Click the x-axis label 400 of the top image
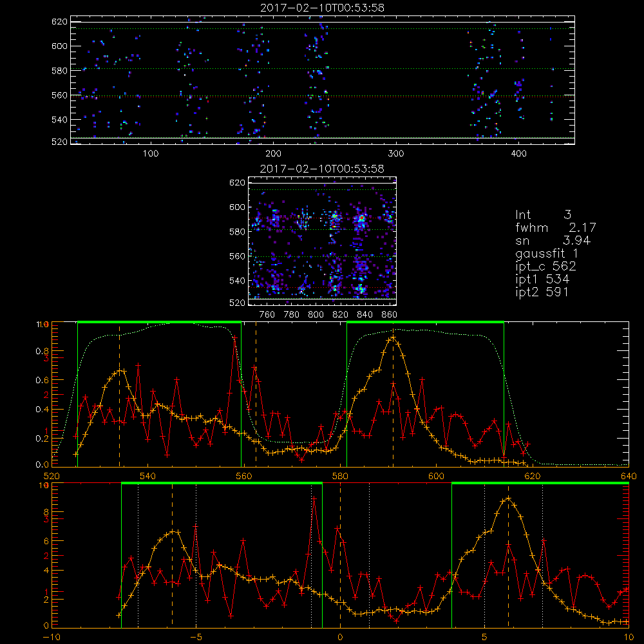Viewport: 644px width, 644px height. click(x=518, y=154)
